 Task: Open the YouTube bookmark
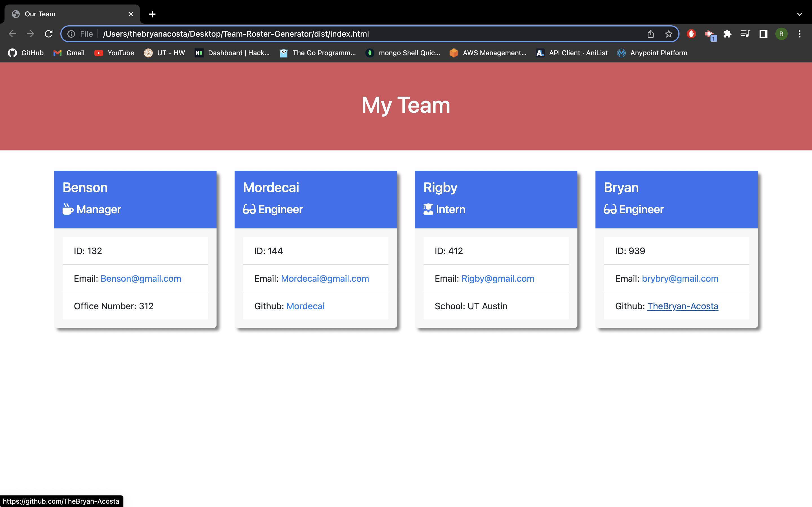pyautogui.click(x=114, y=53)
